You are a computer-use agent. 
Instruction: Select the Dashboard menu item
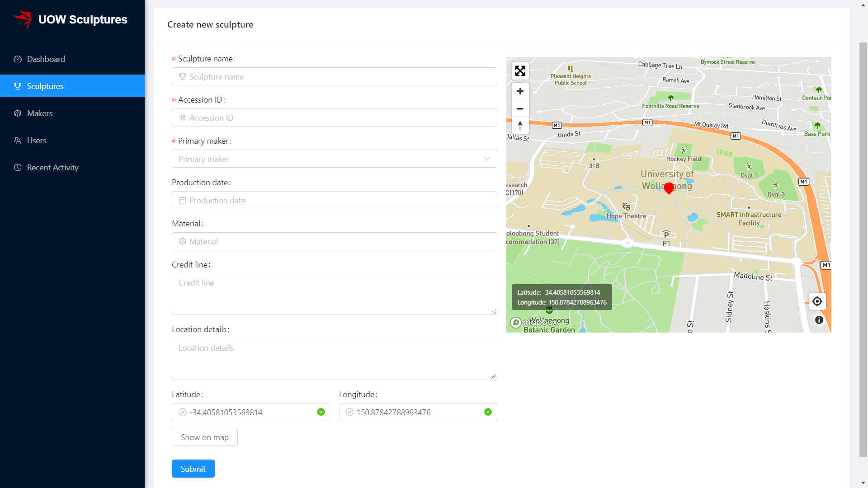(46, 58)
